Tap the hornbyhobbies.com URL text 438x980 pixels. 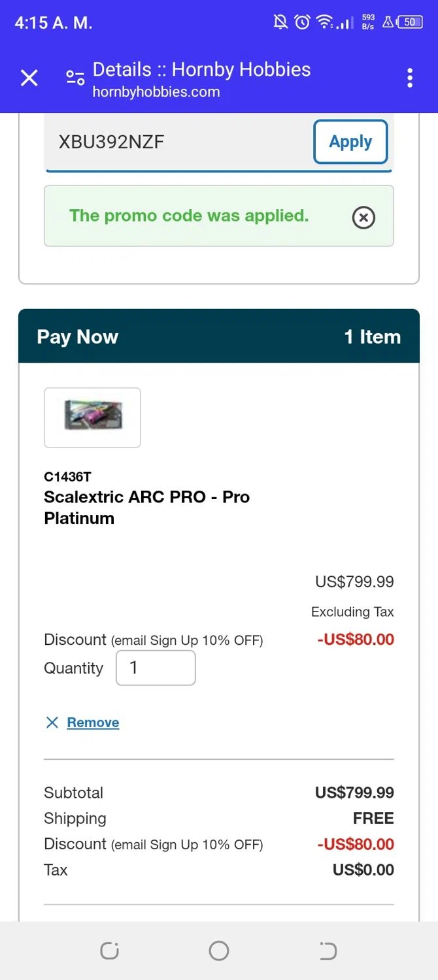[x=156, y=92]
